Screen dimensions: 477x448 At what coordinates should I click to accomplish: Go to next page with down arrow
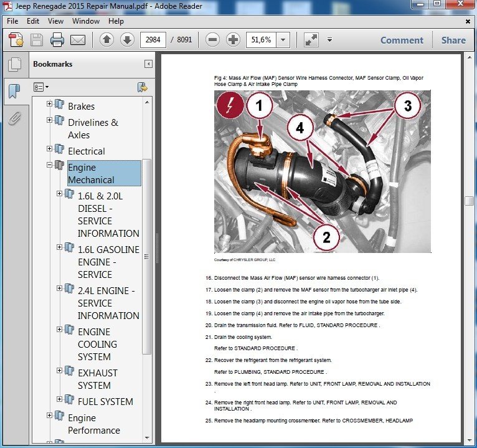coord(127,40)
